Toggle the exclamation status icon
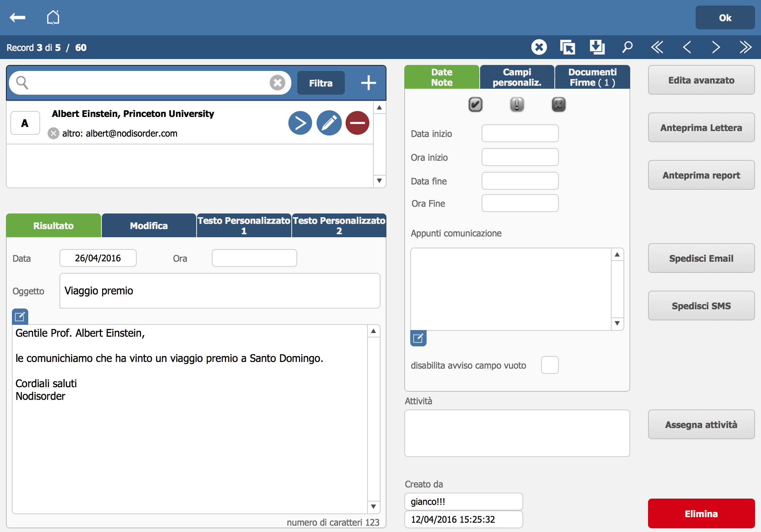The image size is (761, 532). (517, 104)
